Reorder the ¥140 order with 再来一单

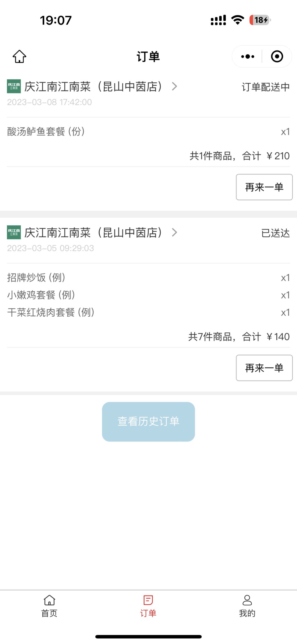click(264, 368)
